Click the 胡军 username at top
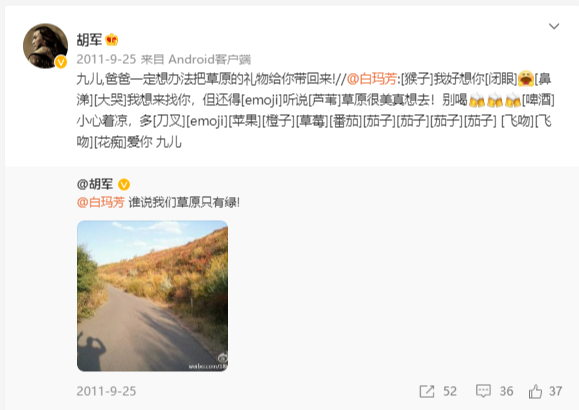 pos(89,40)
